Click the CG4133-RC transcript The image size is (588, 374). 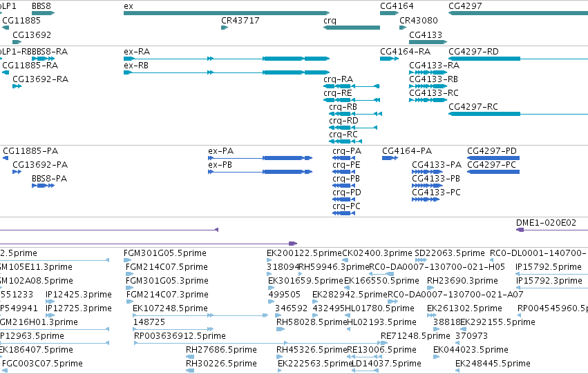[x=428, y=100]
